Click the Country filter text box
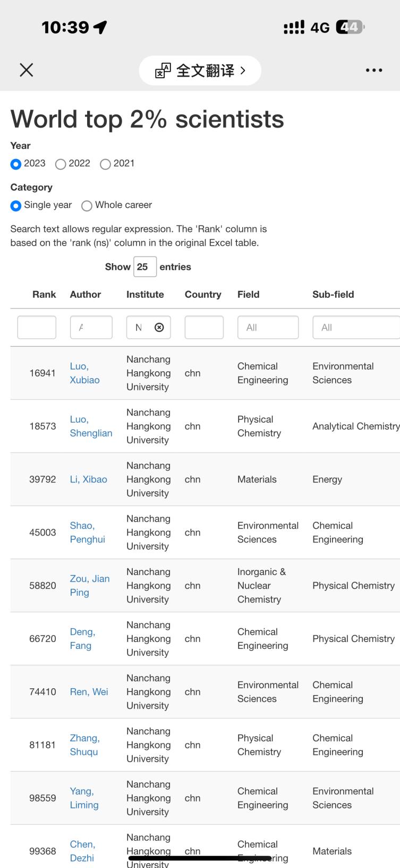The height and width of the screenshot is (868, 400). [204, 328]
